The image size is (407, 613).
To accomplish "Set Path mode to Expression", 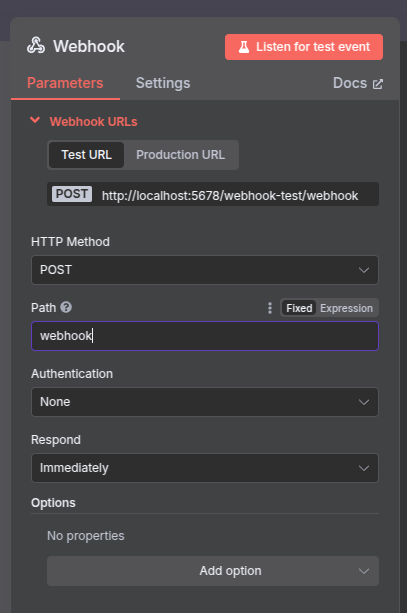I will [x=346, y=308].
